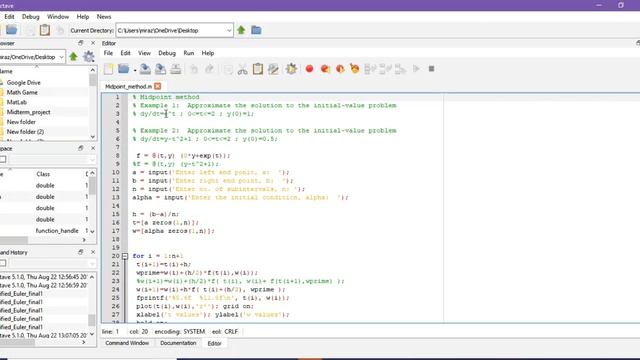
Task: Go up one directory using main toolbar arrow
Action: pyautogui.click(x=241, y=30)
